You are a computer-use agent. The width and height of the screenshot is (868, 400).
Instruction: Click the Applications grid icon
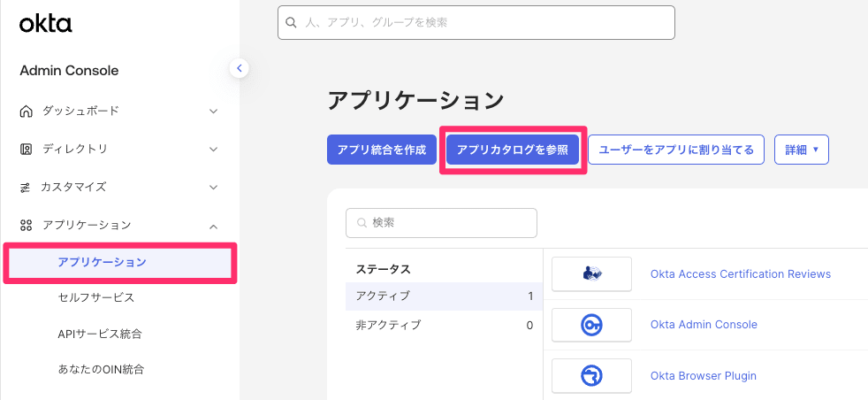pyautogui.click(x=27, y=225)
